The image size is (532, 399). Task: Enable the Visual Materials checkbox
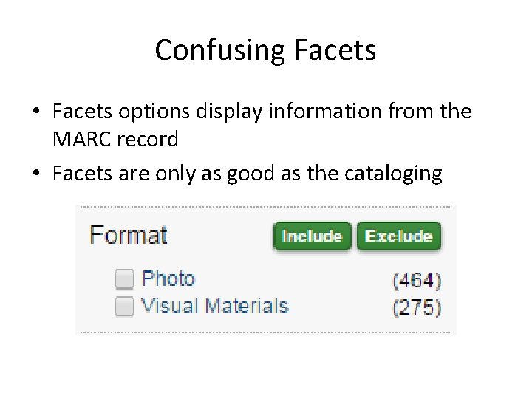tap(124, 306)
